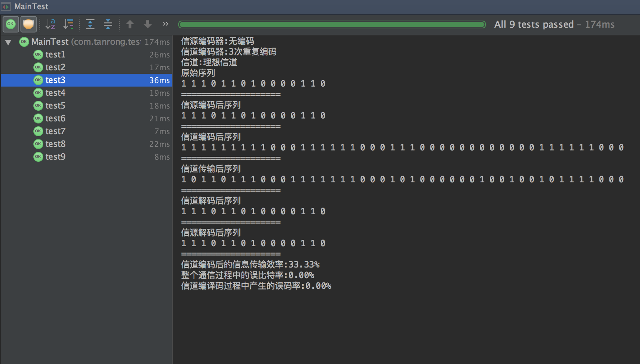Select test8 in the test tree

(x=86, y=144)
